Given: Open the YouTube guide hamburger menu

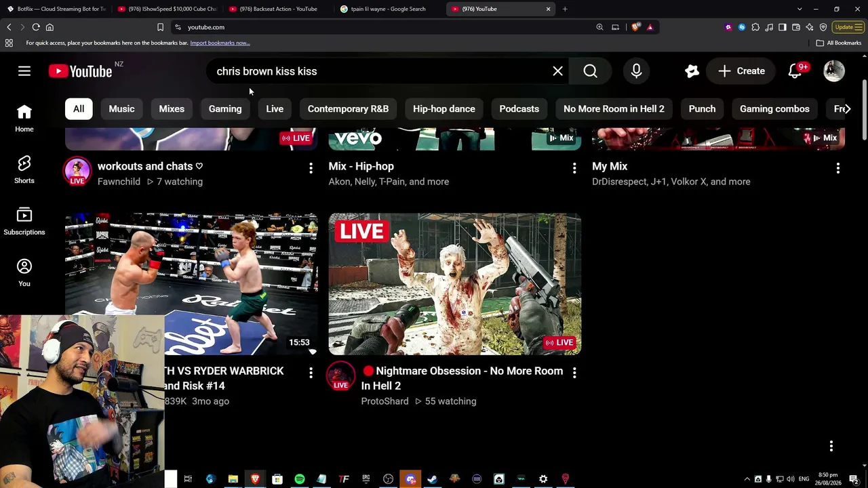Looking at the screenshot, I should pyautogui.click(x=24, y=71).
